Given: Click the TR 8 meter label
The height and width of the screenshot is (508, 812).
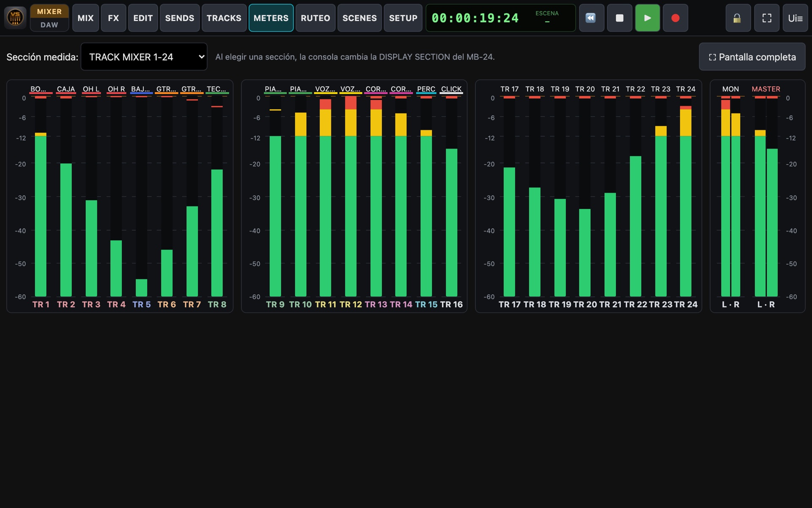Looking at the screenshot, I should point(217,304).
